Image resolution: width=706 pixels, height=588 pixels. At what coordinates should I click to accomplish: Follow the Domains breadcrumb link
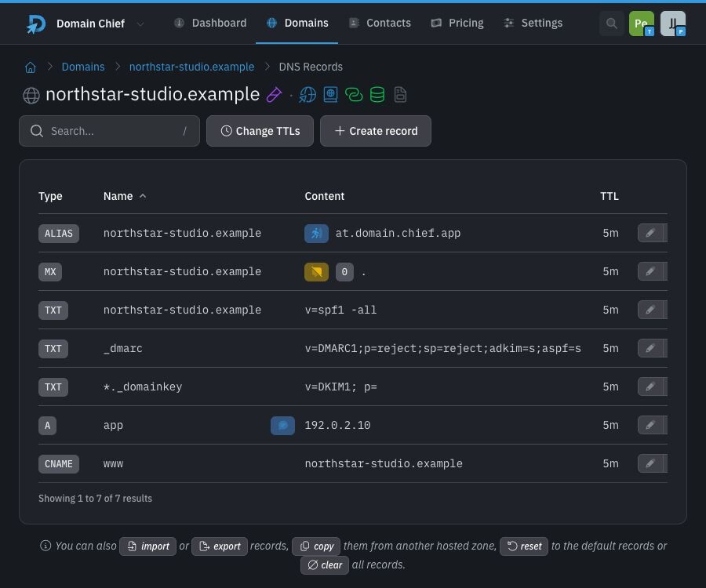coord(83,67)
